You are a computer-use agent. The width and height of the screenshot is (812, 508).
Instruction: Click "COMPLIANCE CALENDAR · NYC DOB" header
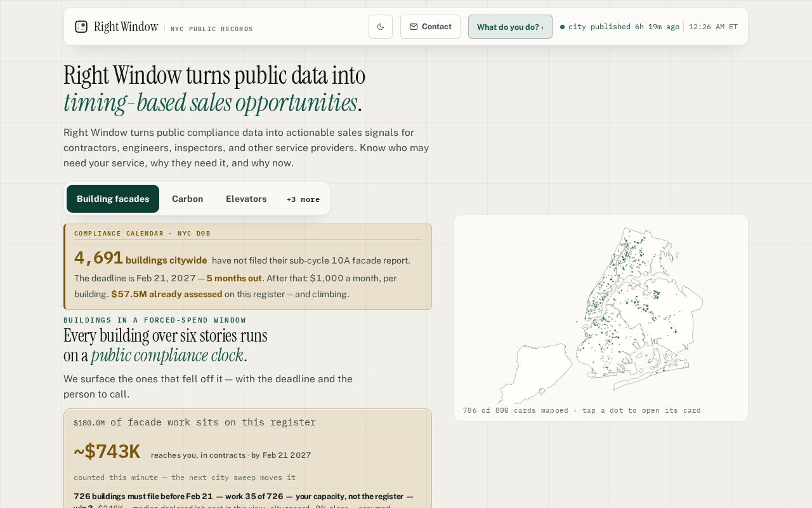point(142,234)
